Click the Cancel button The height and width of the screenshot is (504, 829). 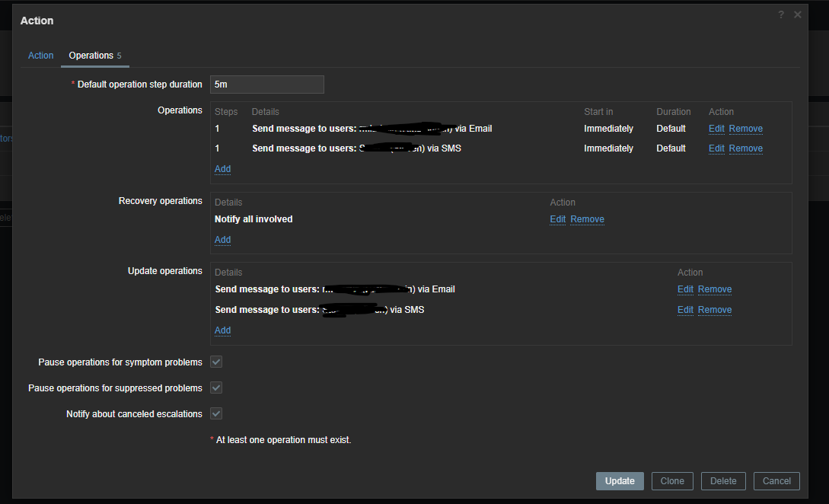point(776,481)
